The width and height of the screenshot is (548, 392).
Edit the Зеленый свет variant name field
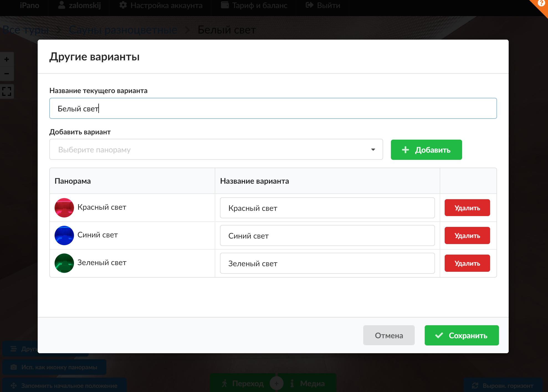pos(327,263)
